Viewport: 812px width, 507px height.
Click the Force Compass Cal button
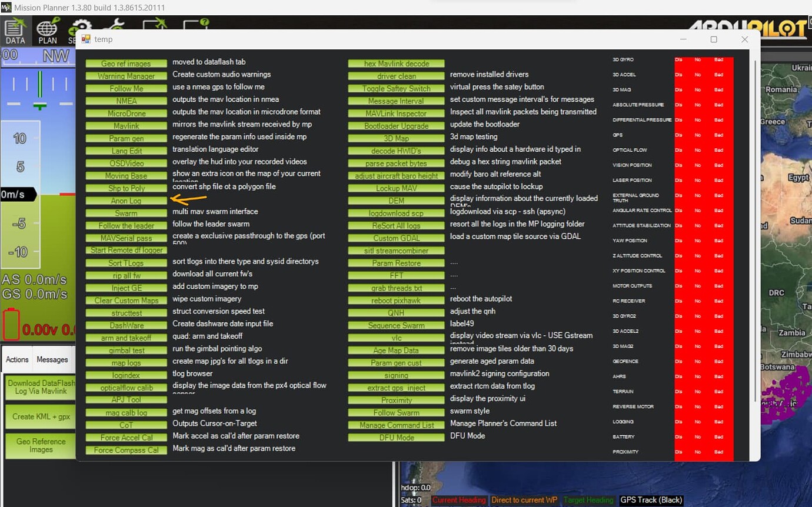pos(126,451)
